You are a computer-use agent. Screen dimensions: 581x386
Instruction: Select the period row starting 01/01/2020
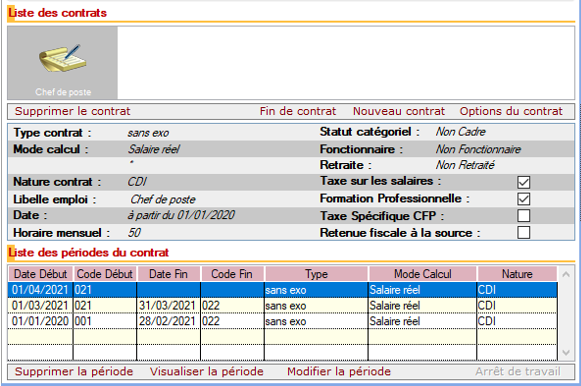coord(283,321)
